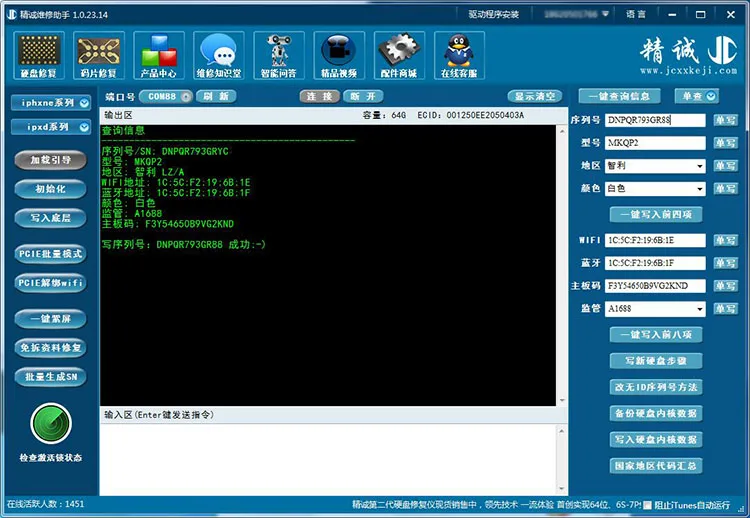This screenshot has width=750, height=518.
Task: Click the 一键写入前四项 button
Action: [x=656, y=214]
